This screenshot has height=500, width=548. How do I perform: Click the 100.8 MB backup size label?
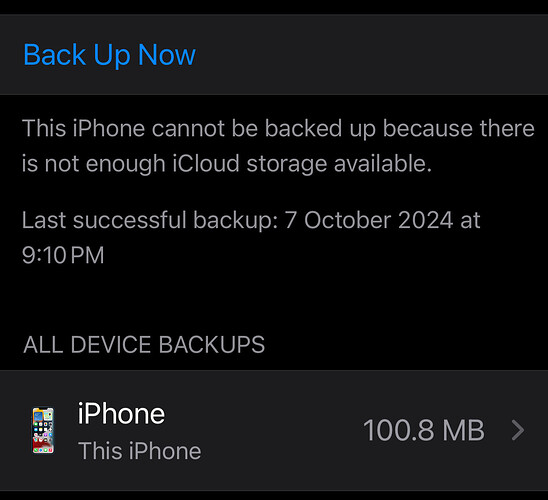(x=424, y=430)
